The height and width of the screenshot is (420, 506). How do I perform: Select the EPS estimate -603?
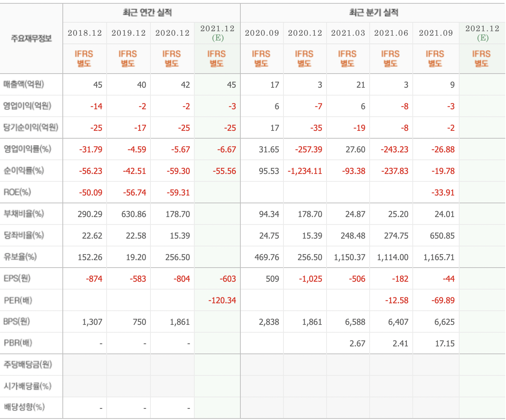(x=228, y=279)
